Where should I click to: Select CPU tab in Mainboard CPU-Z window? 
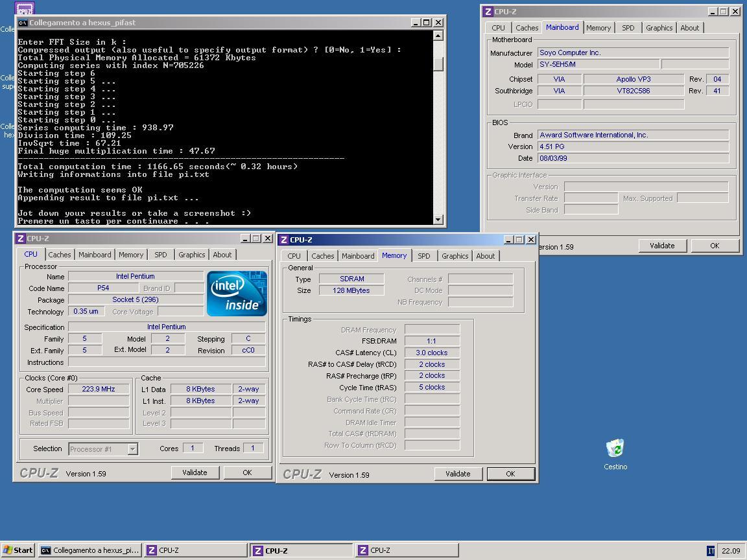[498, 28]
